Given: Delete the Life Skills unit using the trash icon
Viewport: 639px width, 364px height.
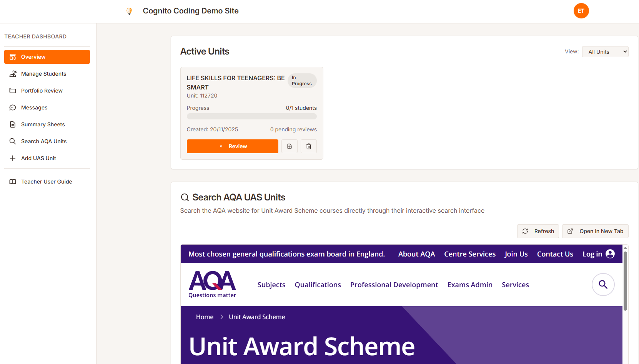Looking at the screenshot, I should 308,146.
